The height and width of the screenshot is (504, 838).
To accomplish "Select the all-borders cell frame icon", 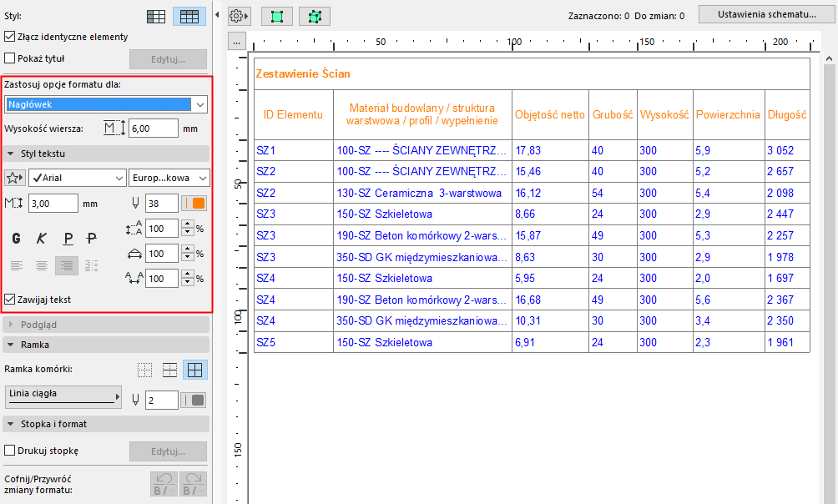I will point(194,370).
